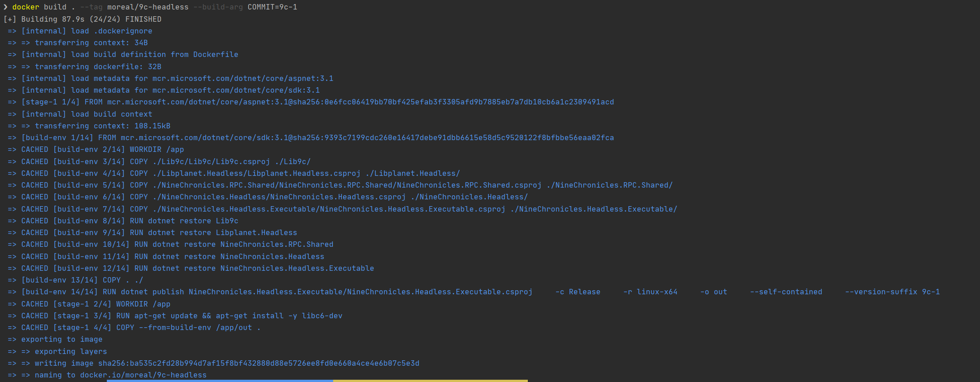Click the '[build-env 4/14] COPY' Libplanet.Headless line
Screen dimensions: 980x382
tap(234, 173)
